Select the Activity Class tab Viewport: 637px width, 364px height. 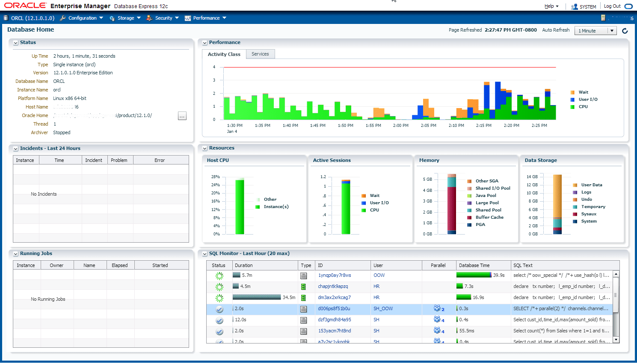point(224,54)
